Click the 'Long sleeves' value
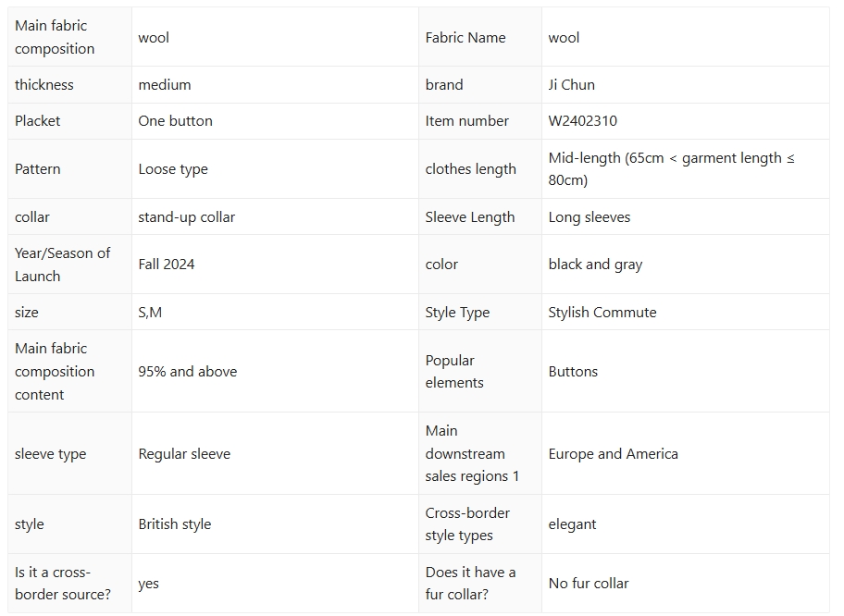The width and height of the screenshot is (844, 616). (589, 217)
